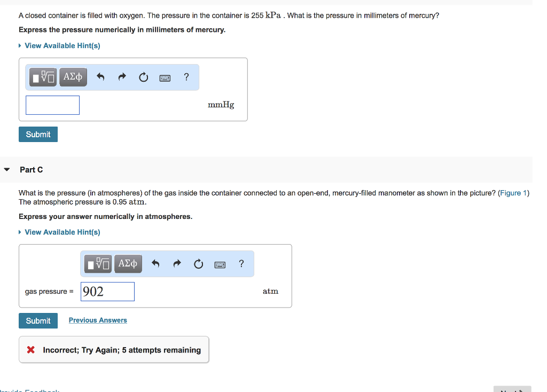This screenshot has width=547, height=392.
Task: Open Greek symbols menu in Part C toolbar
Action: pyautogui.click(x=128, y=264)
